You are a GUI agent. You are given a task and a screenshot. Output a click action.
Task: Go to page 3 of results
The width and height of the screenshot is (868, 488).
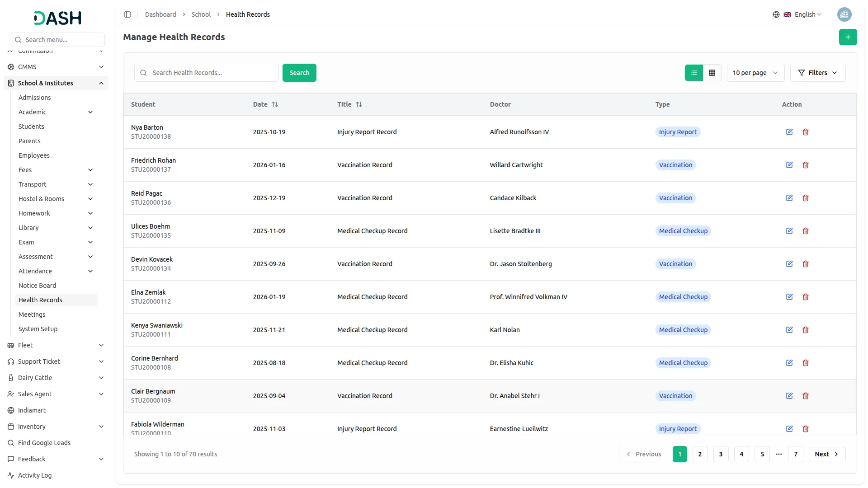(x=721, y=454)
